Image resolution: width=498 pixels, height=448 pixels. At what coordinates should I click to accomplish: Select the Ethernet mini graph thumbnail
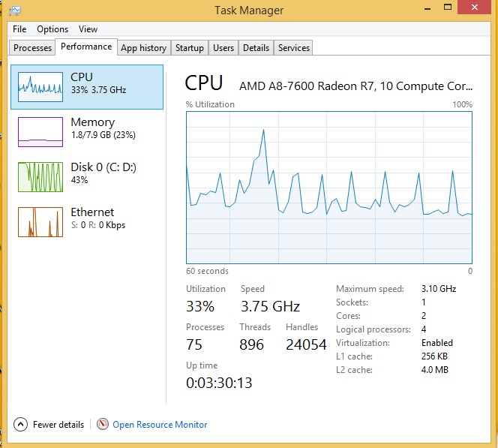(40, 222)
